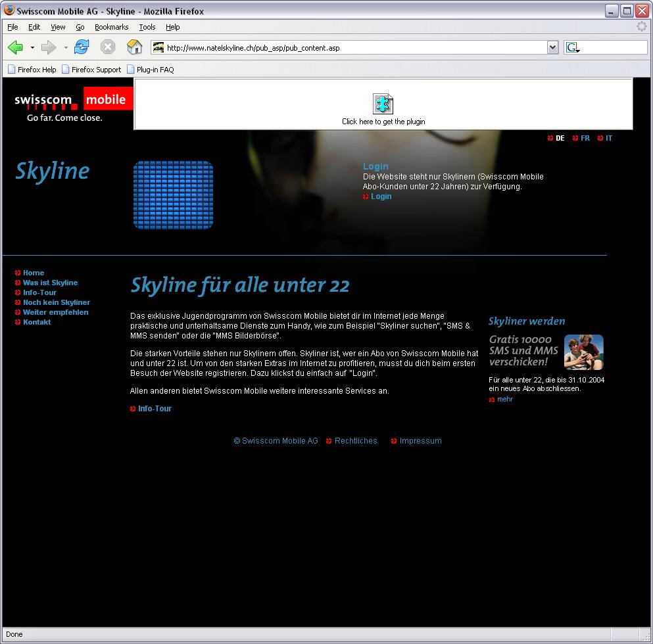Open the Bookmarks menu
Screen dimensions: 653x644
[111, 27]
